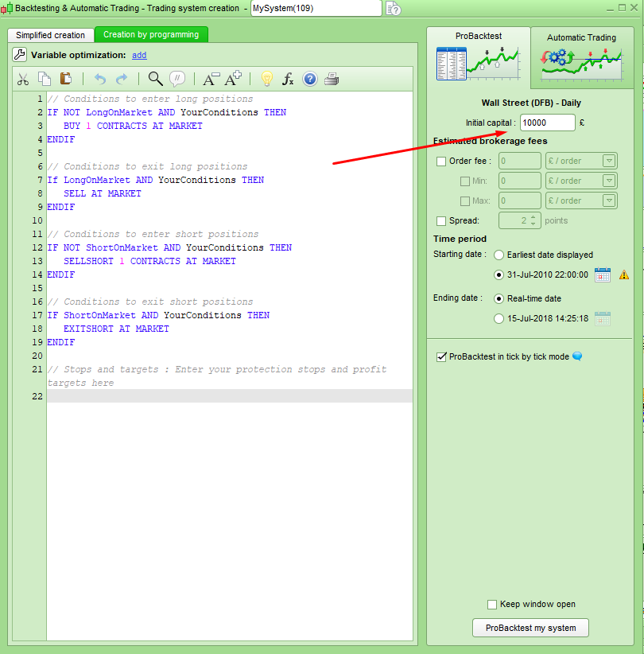This screenshot has width=644, height=654.
Task: Enable the Spread checkbox
Action: pos(441,220)
